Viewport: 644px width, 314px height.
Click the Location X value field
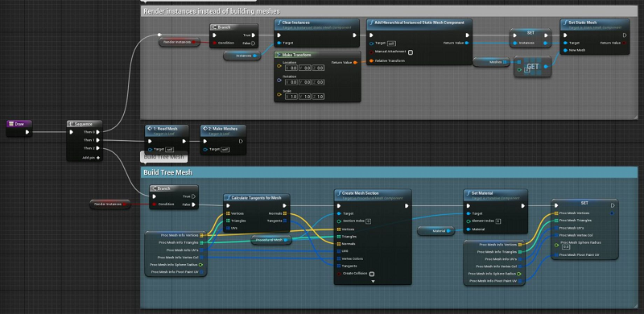click(x=292, y=68)
